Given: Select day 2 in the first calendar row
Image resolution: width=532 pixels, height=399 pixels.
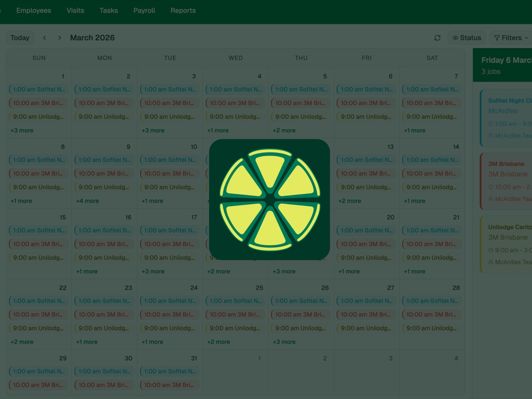Looking at the screenshot, I should 128,76.
